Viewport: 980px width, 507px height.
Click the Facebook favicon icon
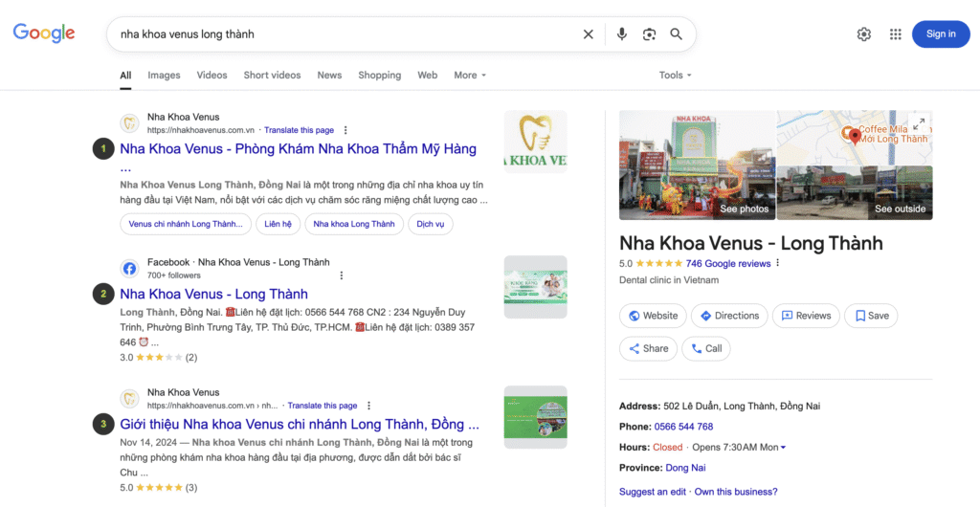129,269
